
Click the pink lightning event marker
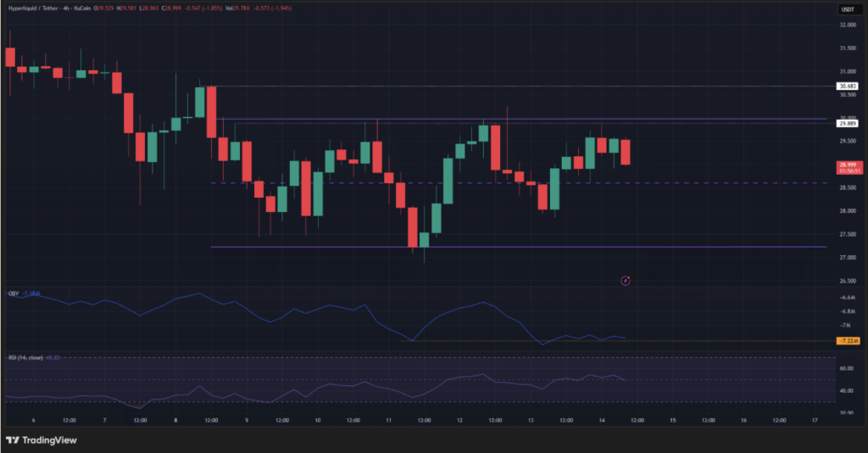click(626, 280)
